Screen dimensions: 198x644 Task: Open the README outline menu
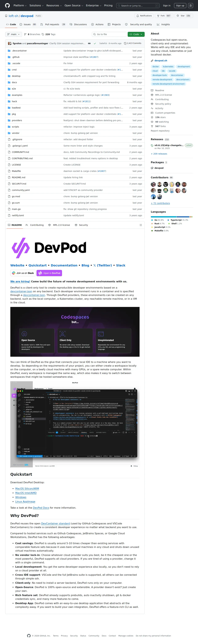pyautogui.click(x=141, y=225)
